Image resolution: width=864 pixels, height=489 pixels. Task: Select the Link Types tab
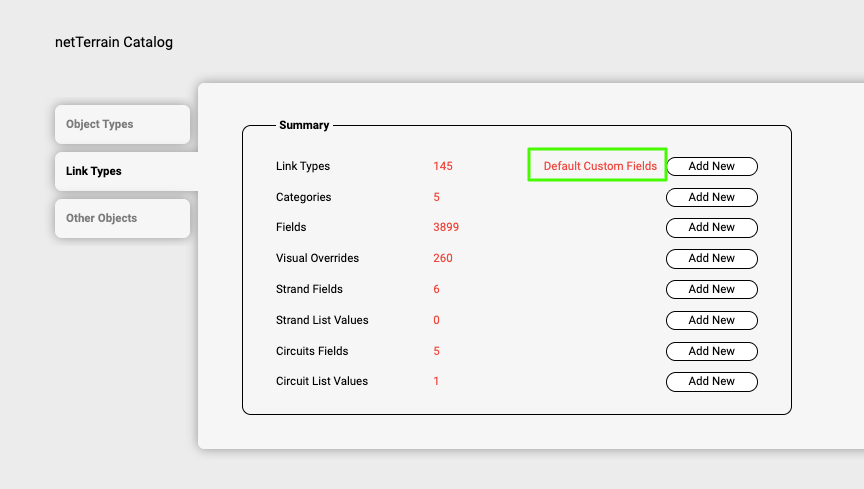tap(121, 171)
